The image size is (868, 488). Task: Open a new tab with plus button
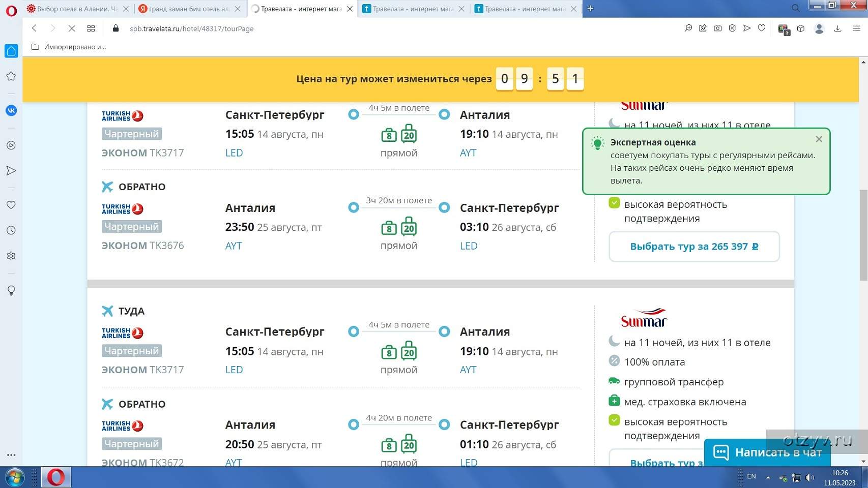(x=590, y=9)
